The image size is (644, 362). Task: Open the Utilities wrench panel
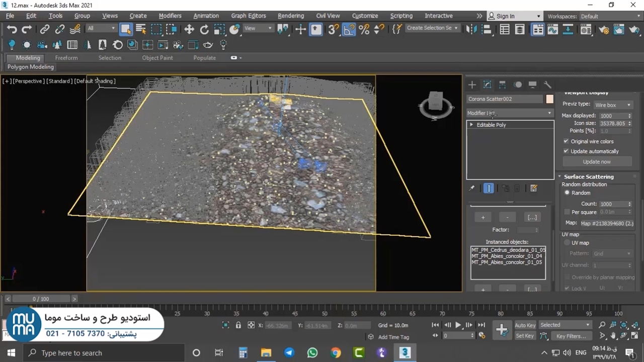(x=547, y=84)
